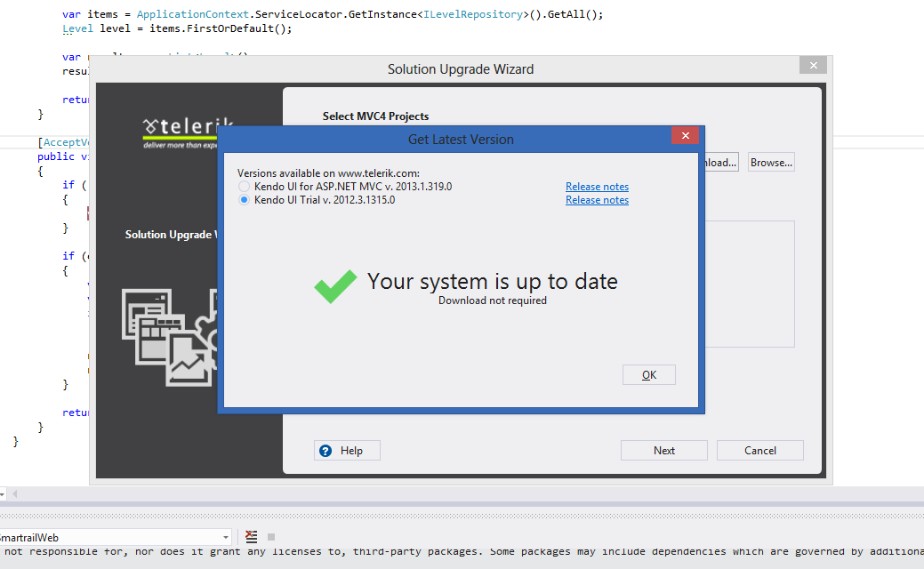The width and height of the screenshot is (924, 569).
Task: Click Next in Solution Upgrade Wizard
Action: coord(664,451)
